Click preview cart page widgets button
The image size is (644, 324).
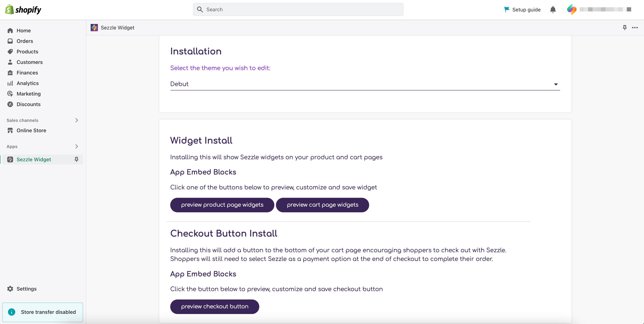click(x=322, y=205)
